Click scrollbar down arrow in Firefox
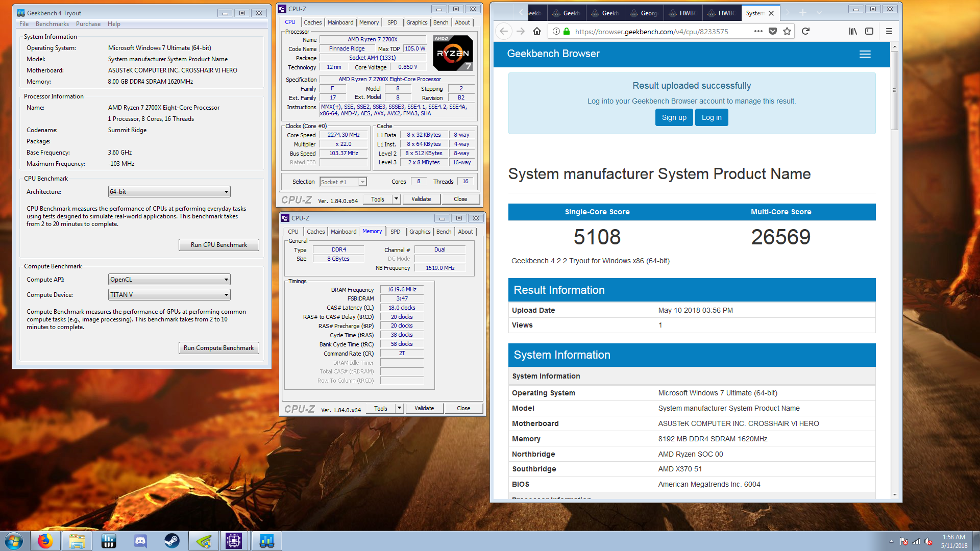The image size is (980, 551). pos(894,494)
